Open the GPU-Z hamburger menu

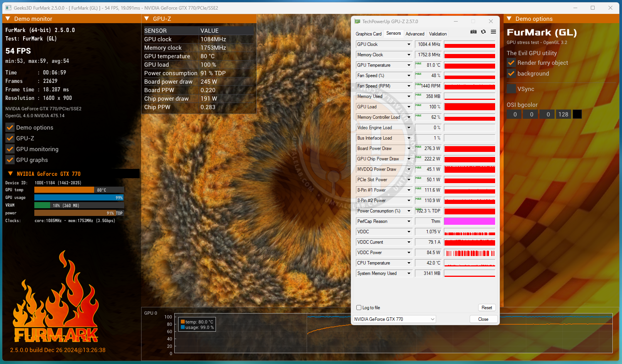pos(493,32)
